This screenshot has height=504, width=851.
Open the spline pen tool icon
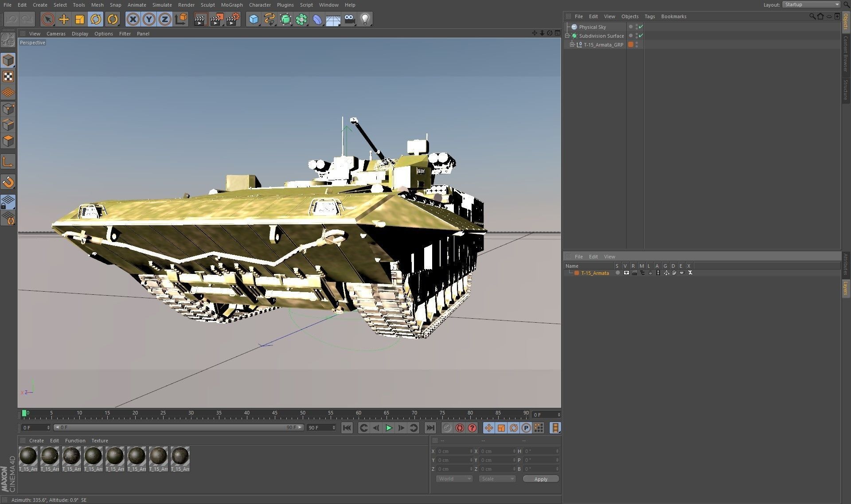(269, 19)
